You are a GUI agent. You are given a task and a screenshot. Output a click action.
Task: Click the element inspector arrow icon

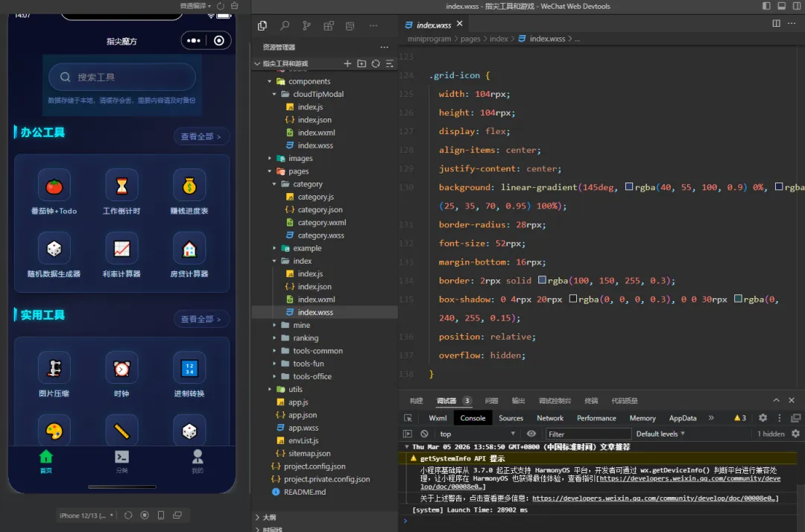tap(408, 418)
